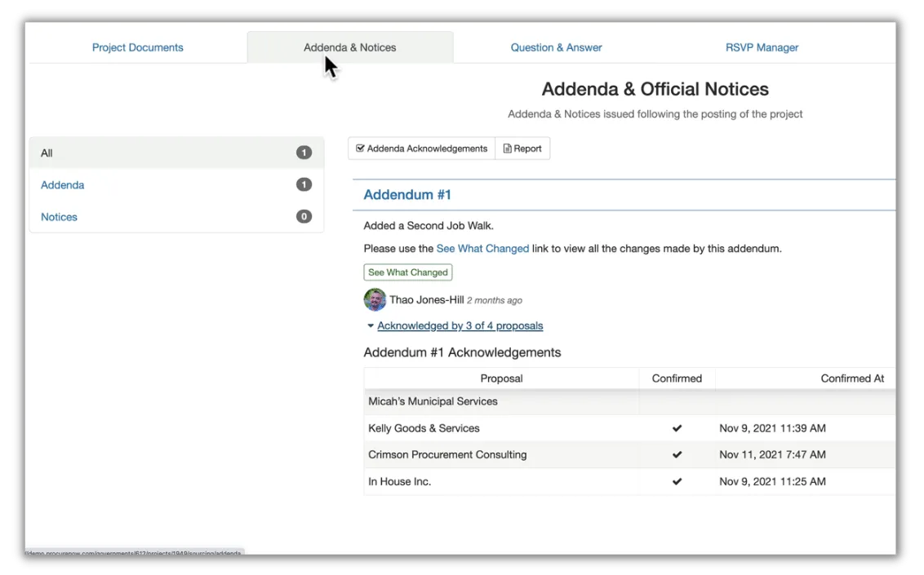The width and height of the screenshot is (924, 575).
Task: Click the Nov 11, 2021 7:47 AM timestamp
Action: point(772,454)
